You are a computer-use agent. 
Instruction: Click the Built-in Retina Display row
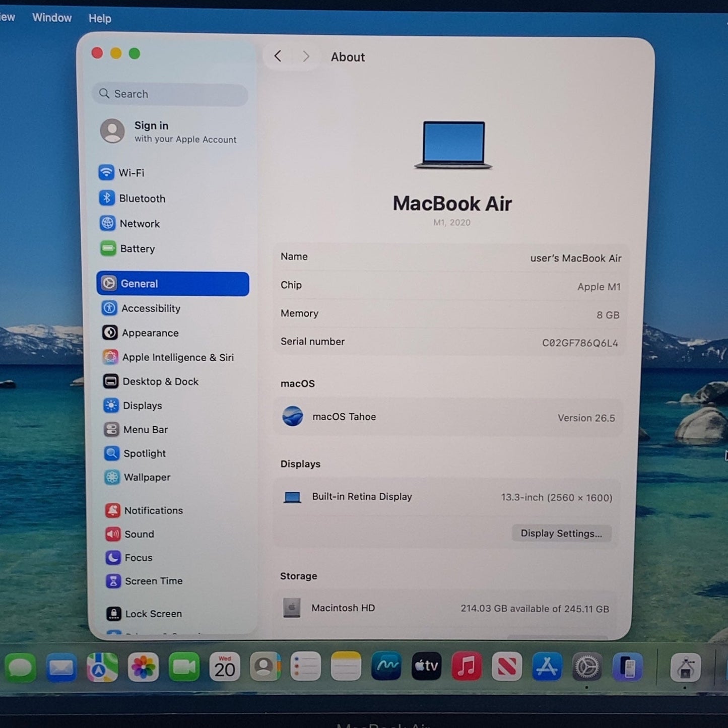pyautogui.click(x=447, y=497)
